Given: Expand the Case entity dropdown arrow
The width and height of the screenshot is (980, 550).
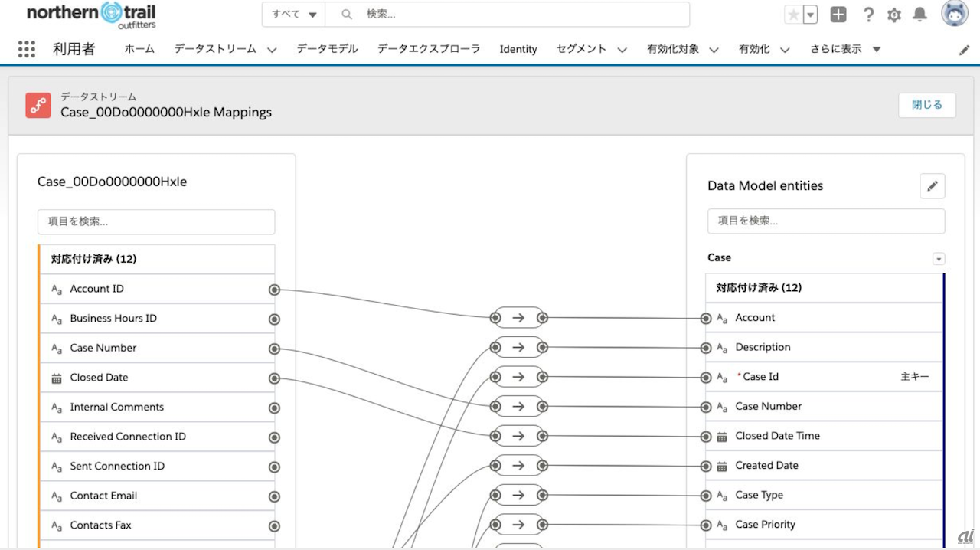Looking at the screenshot, I should [939, 259].
